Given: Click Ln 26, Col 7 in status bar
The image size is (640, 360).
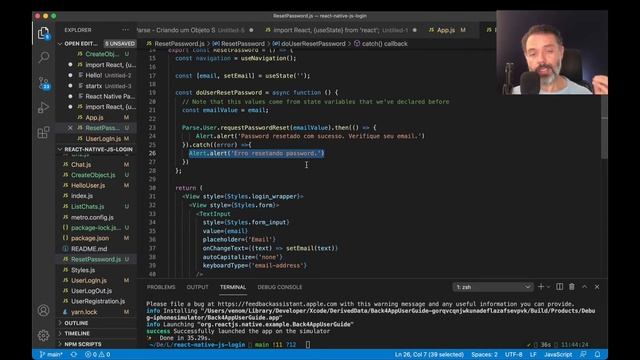Looking at the screenshot, I should coord(429,354).
